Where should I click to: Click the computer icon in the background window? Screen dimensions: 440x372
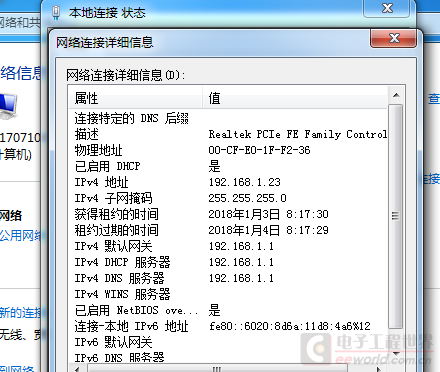click(x=8, y=107)
